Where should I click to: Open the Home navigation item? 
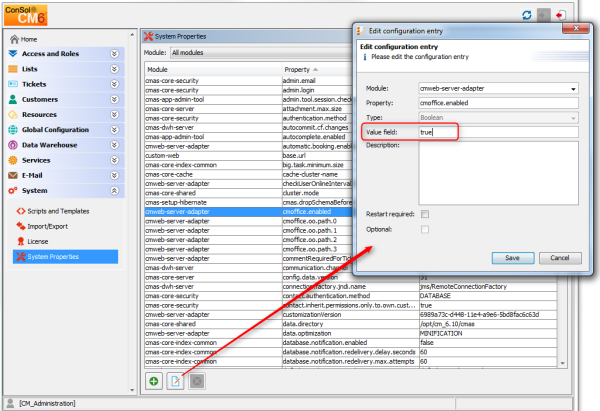point(24,39)
